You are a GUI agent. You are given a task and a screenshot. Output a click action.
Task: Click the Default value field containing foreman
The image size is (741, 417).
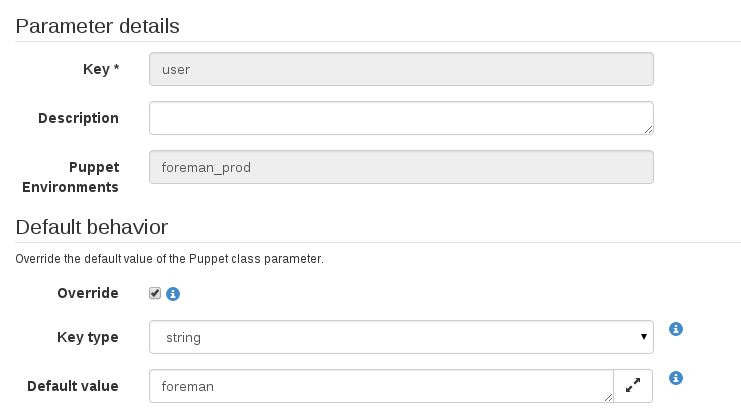(x=381, y=386)
